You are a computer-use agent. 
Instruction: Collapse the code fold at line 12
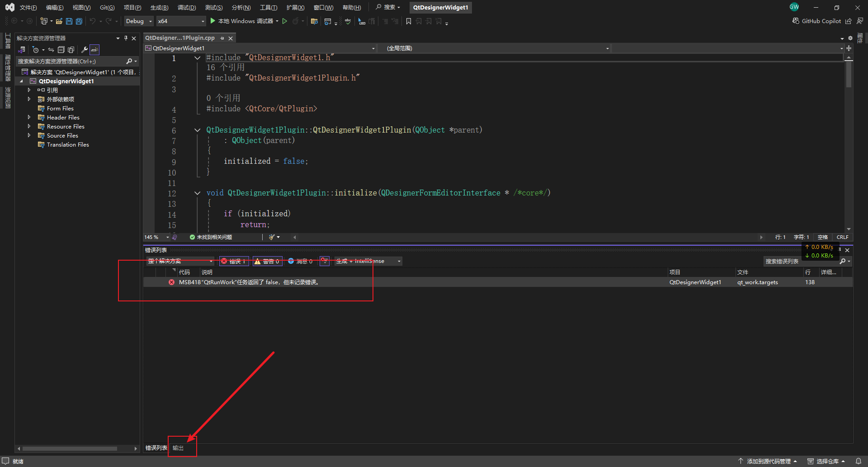pos(198,193)
